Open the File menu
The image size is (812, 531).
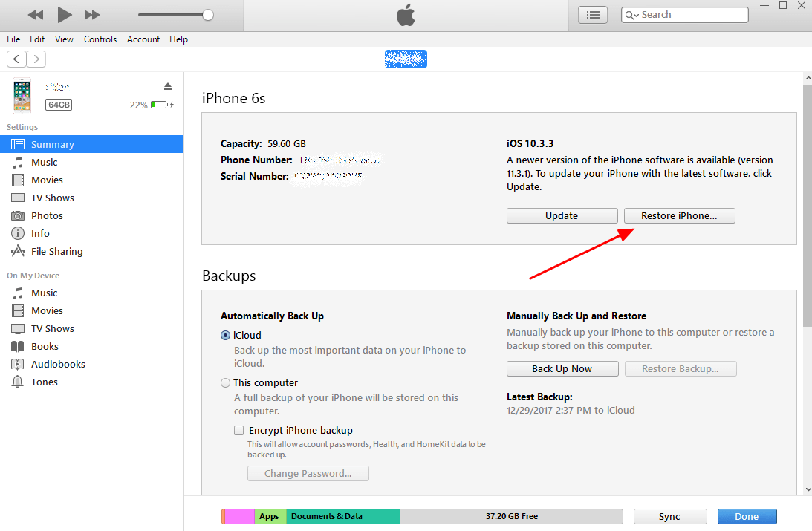[13, 39]
